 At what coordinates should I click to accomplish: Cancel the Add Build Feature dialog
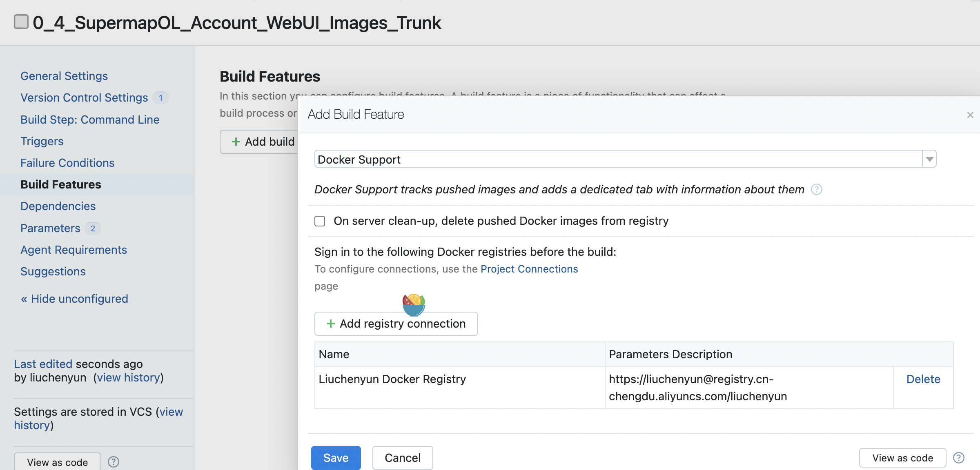(x=402, y=458)
